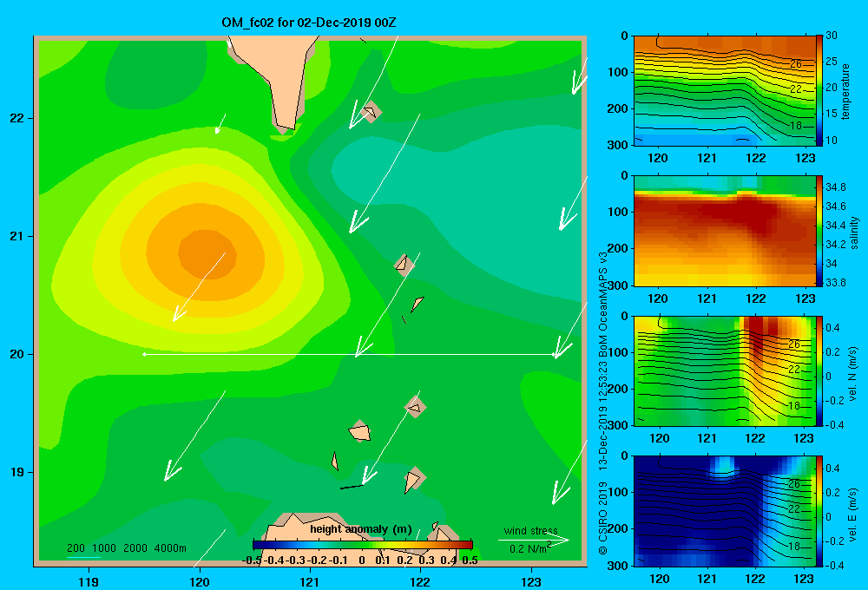
Task: Click depth label 300 on temperature panel
Action: [618, 145]
